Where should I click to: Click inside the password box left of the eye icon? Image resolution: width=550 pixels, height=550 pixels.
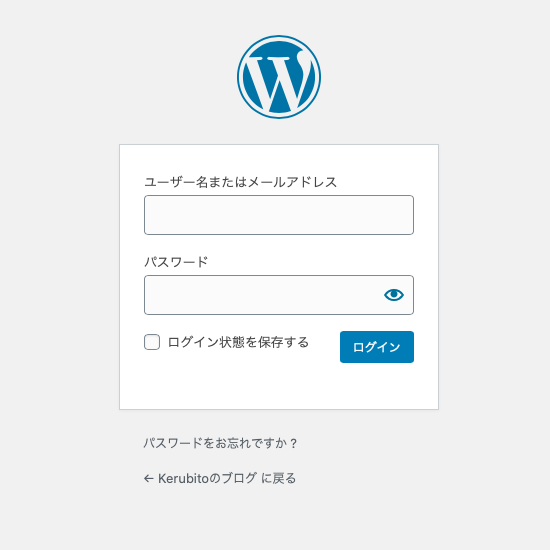tap(263, 295)
